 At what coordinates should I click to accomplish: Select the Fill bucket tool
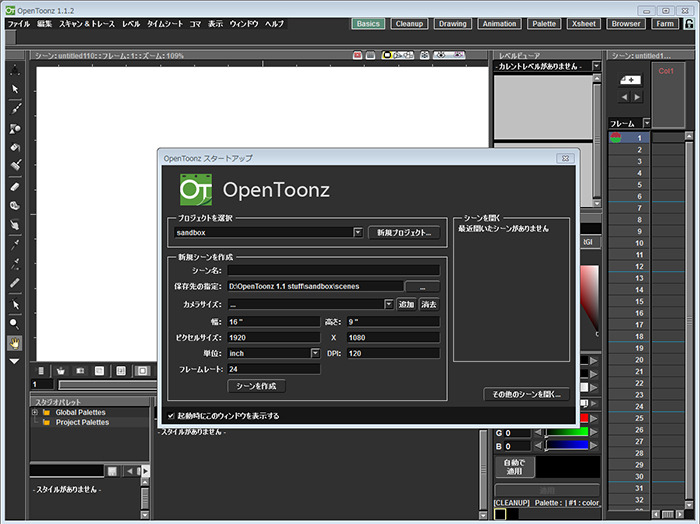[15, 147]
